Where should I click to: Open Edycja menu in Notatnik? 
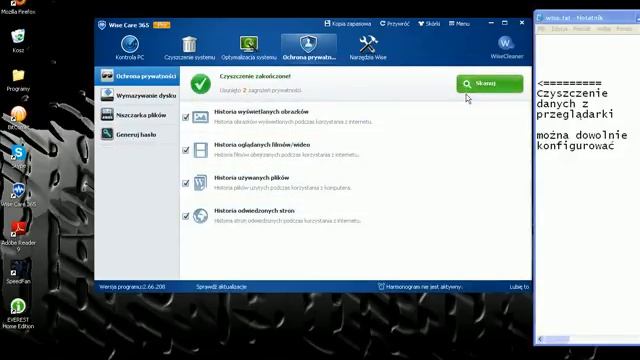559,29
